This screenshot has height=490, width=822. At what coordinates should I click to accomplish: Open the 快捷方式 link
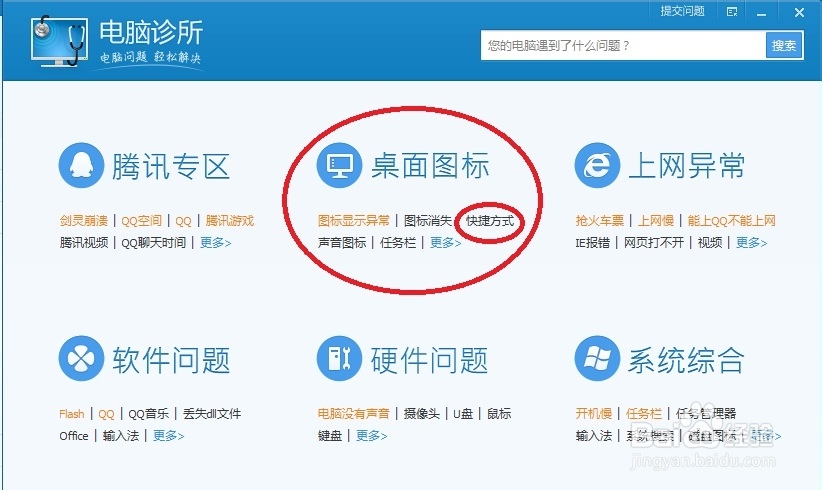[x=490, y=221]
